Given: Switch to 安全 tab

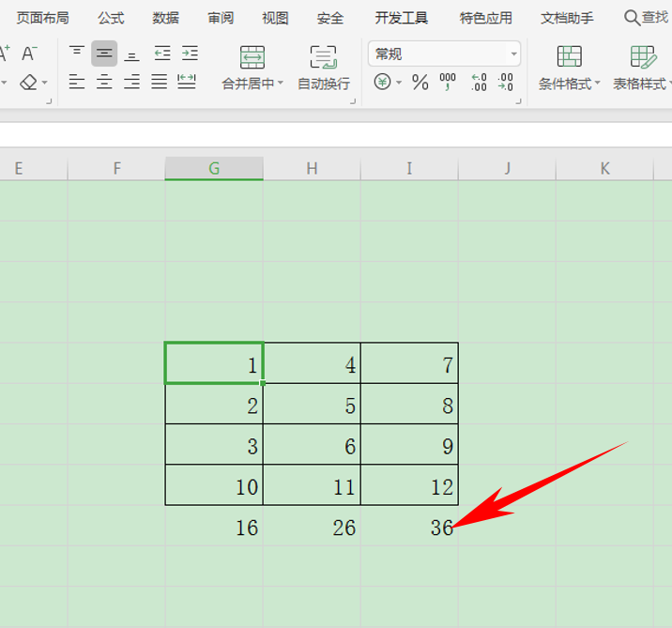Looking at the screenshot, I should 330,18.
